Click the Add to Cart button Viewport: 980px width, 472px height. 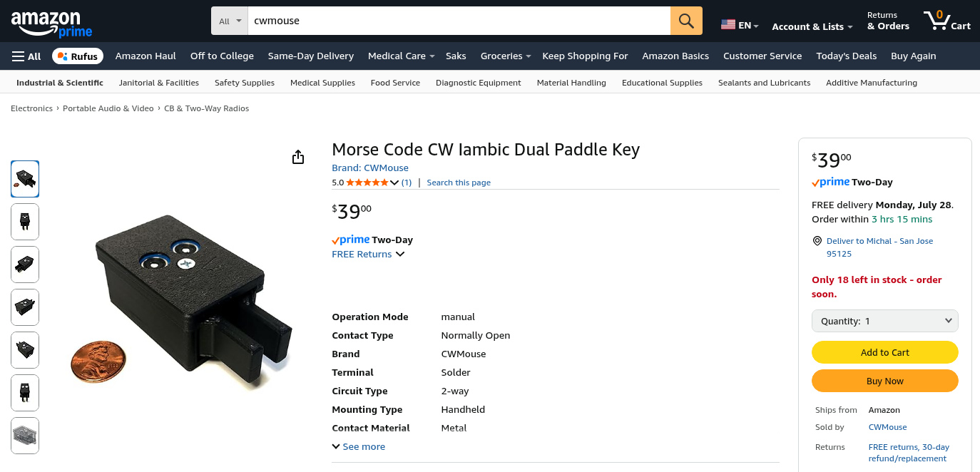[885, 352]
